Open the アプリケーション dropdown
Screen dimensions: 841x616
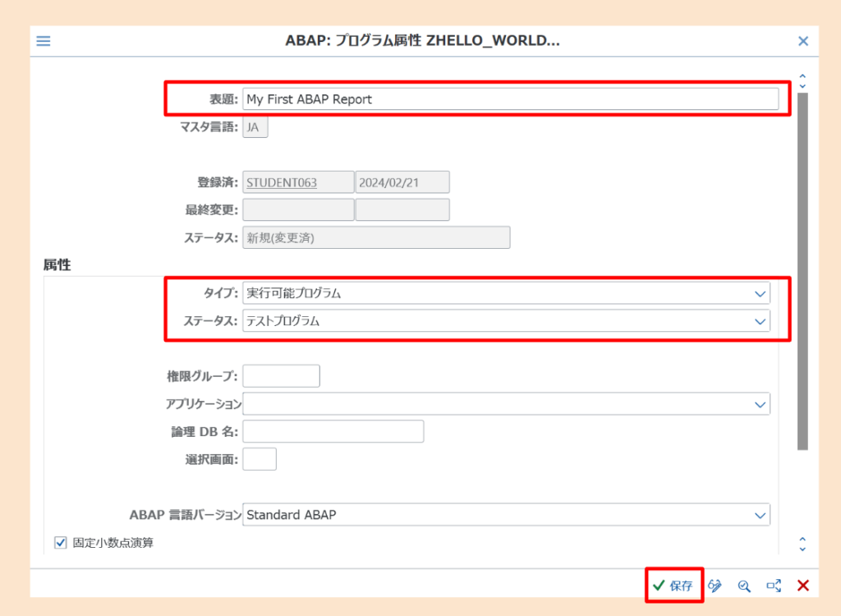tap(760, 403)
